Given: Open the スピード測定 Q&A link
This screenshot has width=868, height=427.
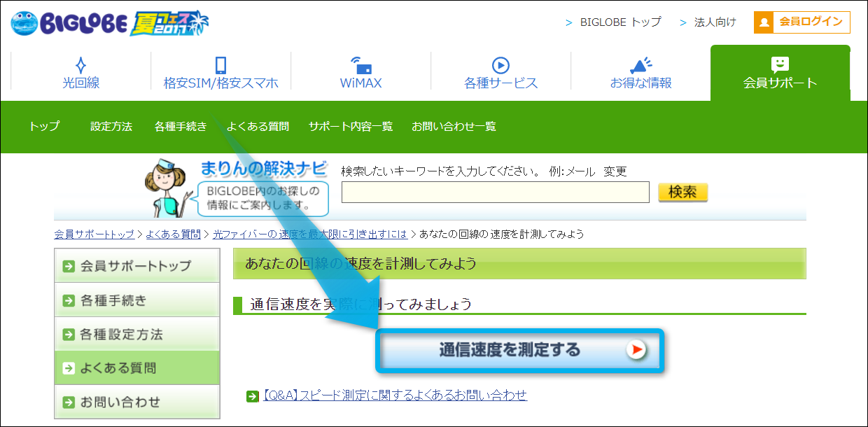Looking at the screenshot, I should [395, 396].
